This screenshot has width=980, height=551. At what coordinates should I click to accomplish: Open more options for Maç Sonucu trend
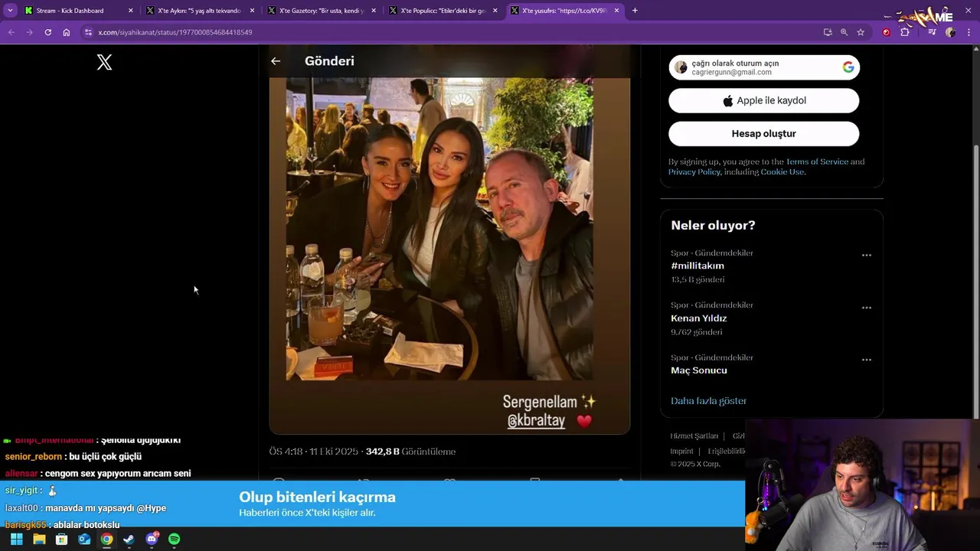[867, 360]
